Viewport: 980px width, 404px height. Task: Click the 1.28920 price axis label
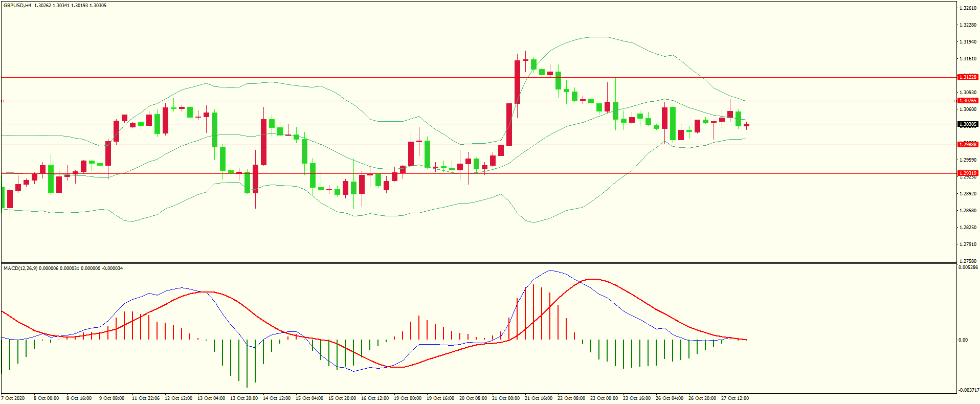968,194
